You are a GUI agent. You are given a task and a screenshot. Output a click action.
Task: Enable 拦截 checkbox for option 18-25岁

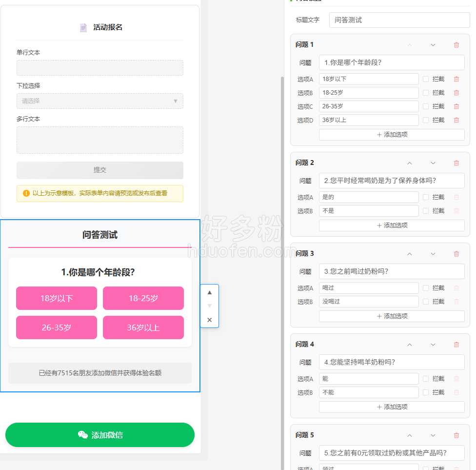point(426,93)
